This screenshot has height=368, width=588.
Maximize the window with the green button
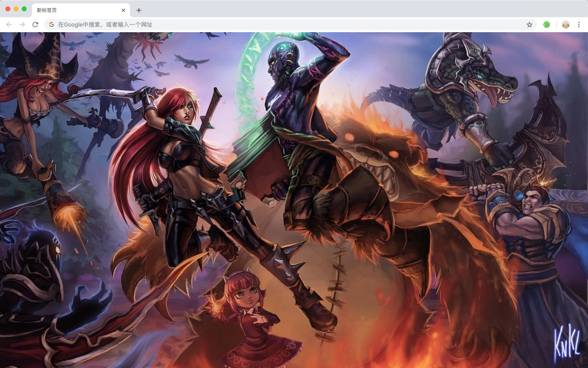coord(24,9)
